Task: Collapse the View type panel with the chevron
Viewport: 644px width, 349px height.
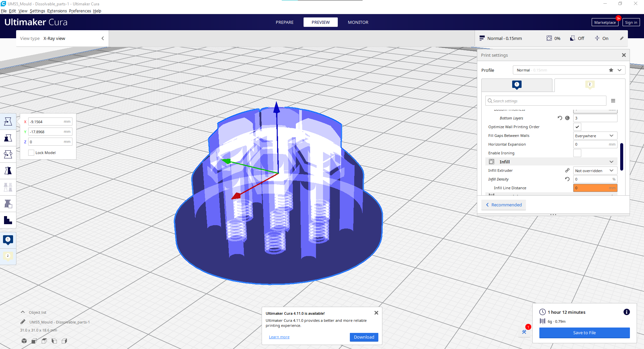Action: 103,38
